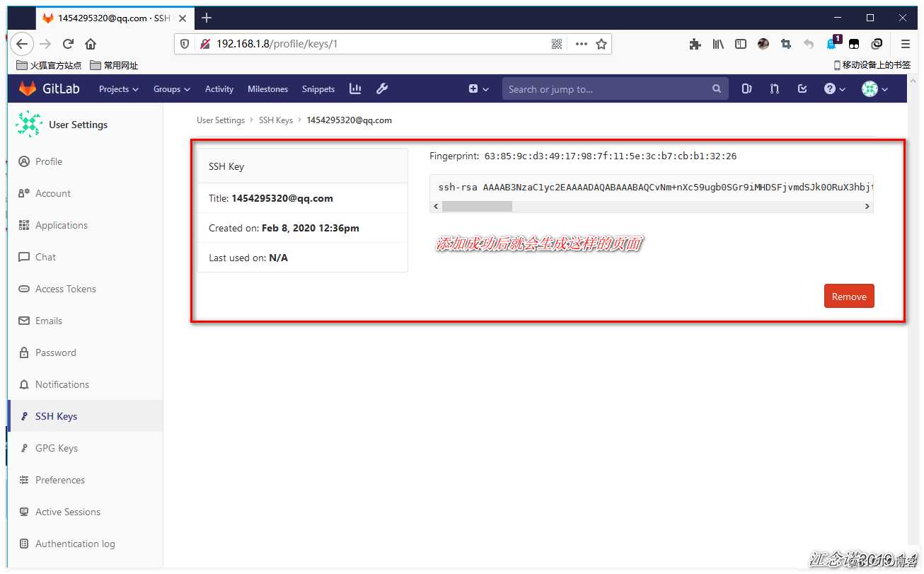This screenshot has width=924, height=574.
Task: Click the GitLab logo in the navbar
Action: [x=49, y=89]
